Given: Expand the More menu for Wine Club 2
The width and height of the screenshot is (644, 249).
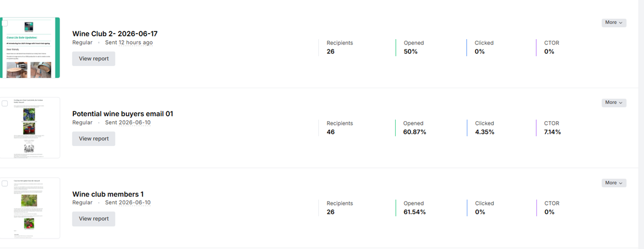Looking at the screenshot, I should coord(614,23).
